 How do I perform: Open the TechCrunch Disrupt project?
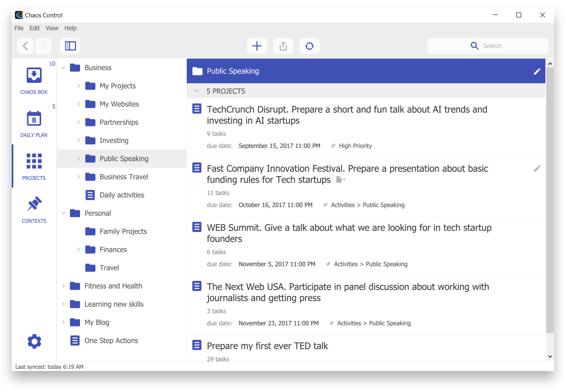(347, 115)
